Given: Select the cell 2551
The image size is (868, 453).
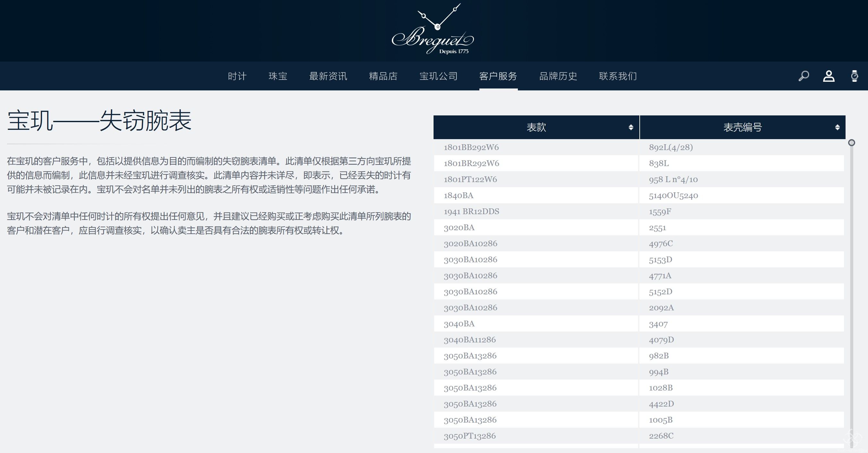Looking at the screenshot, I should (x=742, y=227).
